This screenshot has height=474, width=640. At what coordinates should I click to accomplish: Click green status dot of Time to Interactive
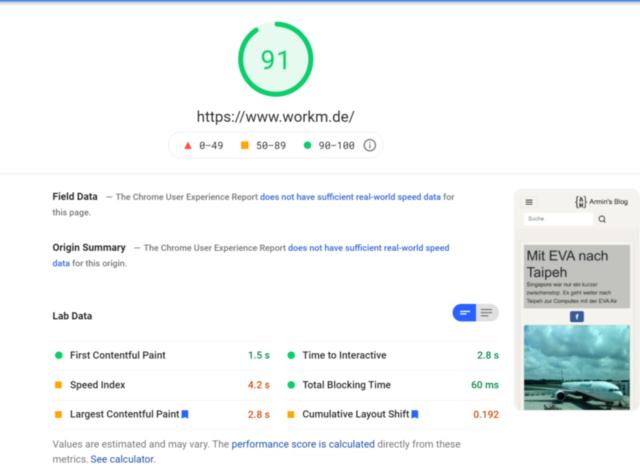tap(291, 355)
